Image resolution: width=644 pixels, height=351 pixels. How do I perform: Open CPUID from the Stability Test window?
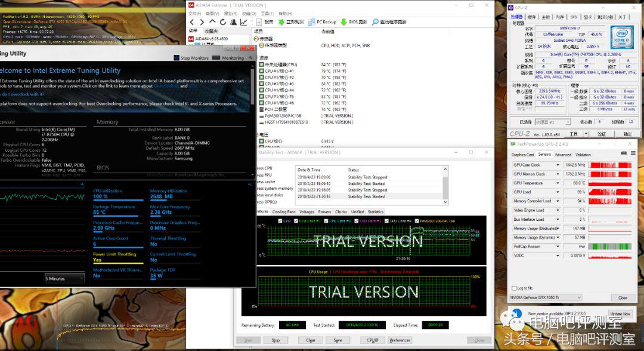click(373, 340)
